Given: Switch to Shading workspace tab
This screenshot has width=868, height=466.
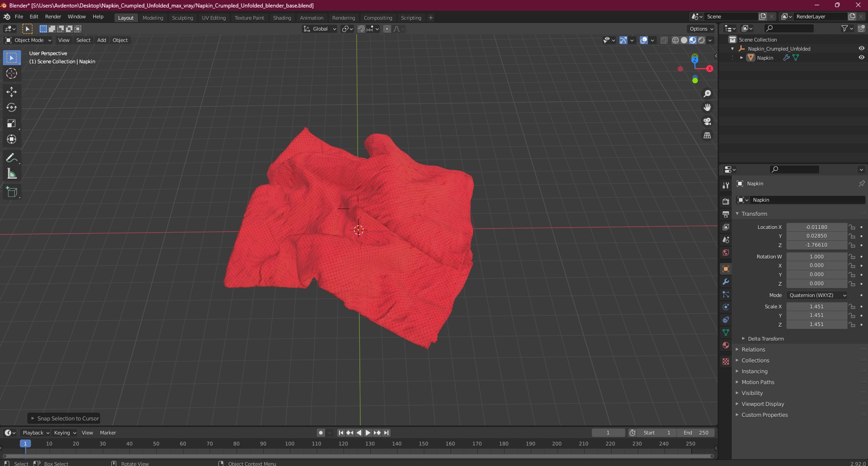Looking at the screenshot, I should [x=282, y=18].
